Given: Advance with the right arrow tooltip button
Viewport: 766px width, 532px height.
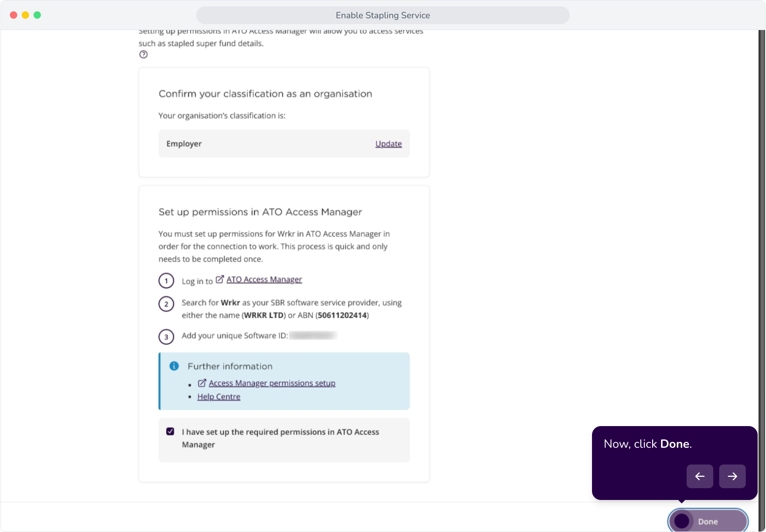Looking at the screenshot, I should (x=732, y=476).
